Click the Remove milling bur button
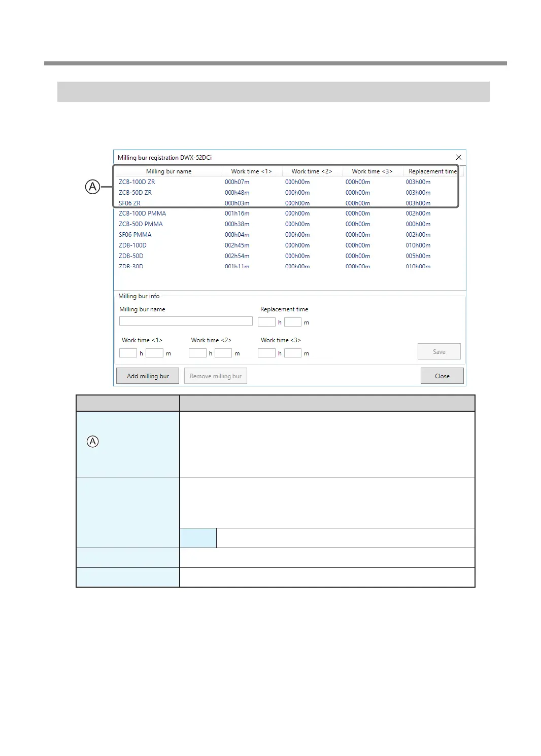The width and height of the screenshot is (541, 756). 216,376
